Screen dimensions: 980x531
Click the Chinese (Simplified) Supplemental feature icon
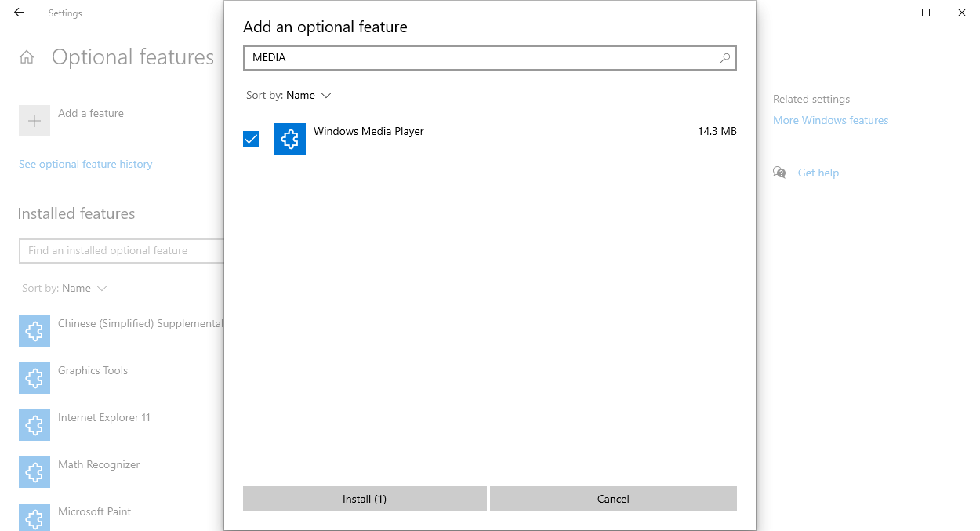[x=34, y=331]
